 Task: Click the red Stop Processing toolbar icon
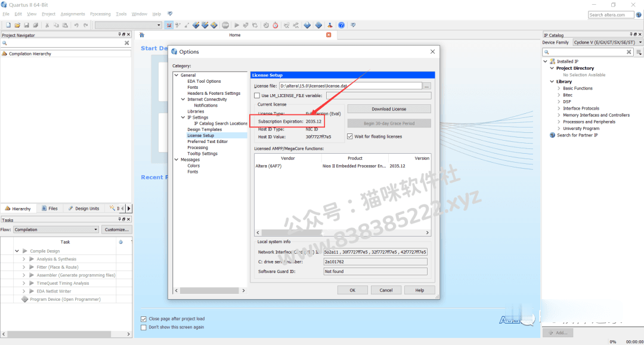[x=225, y=26]
